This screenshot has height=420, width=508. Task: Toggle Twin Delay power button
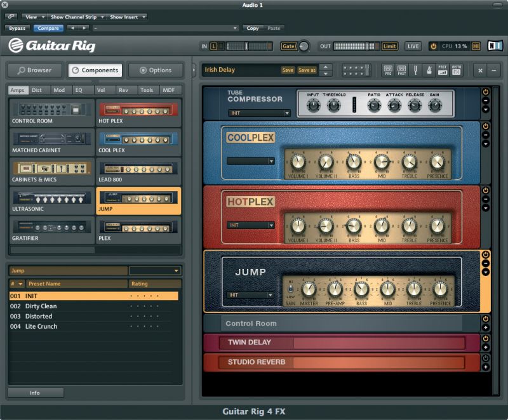pos(485,338)
